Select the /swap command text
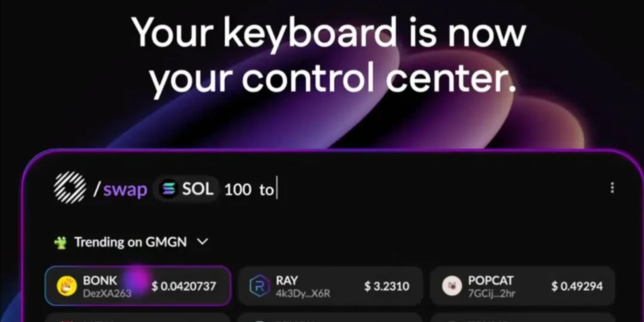Image resolution: width=644 pixels, height=322 pixels. 120,189
